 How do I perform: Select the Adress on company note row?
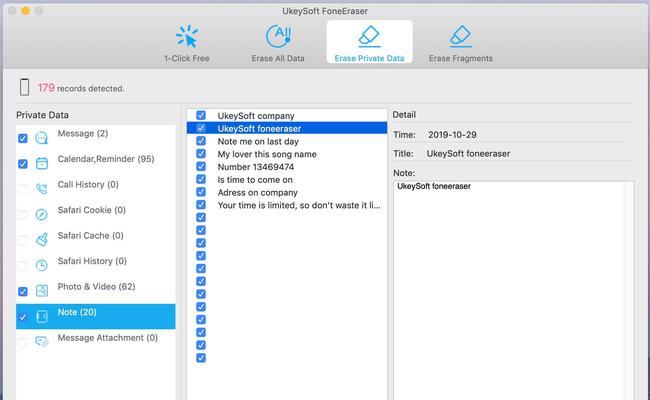(287, 192)
